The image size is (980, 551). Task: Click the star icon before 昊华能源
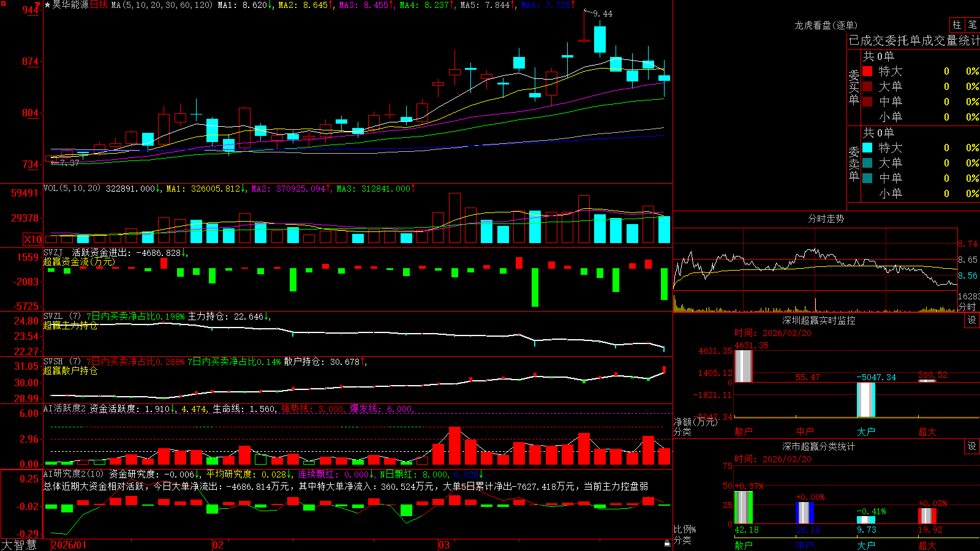click(48, 5)
